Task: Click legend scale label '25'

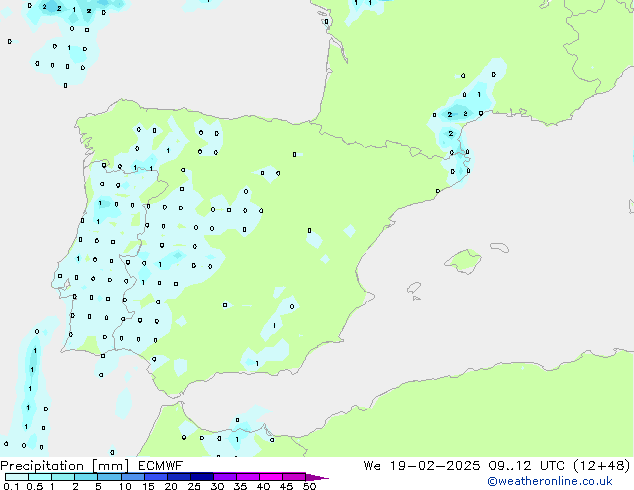Action: click(x=194, y=486)
